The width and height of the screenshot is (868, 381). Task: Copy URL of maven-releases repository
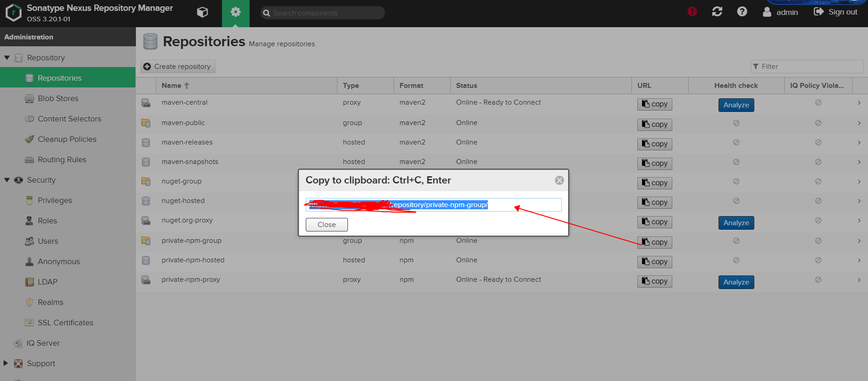pyautogui.click(x=655, y=144)
